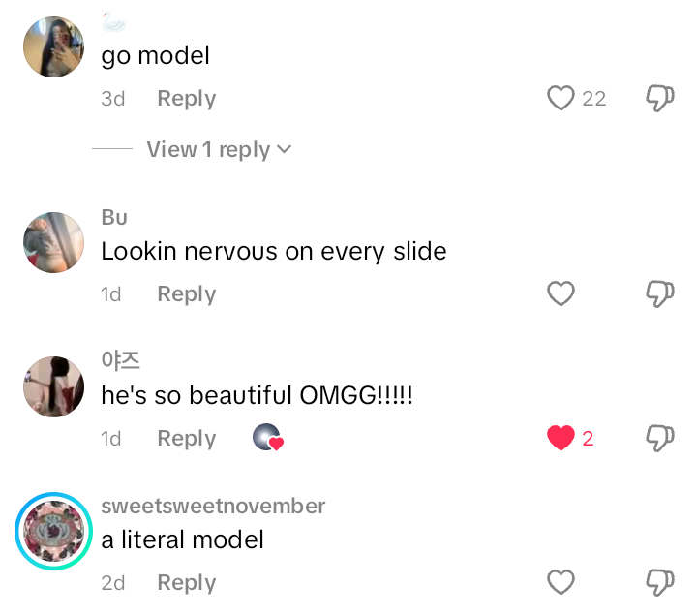Reply to Bu's comment
This screenshot has height=616, width=697.
187,294
